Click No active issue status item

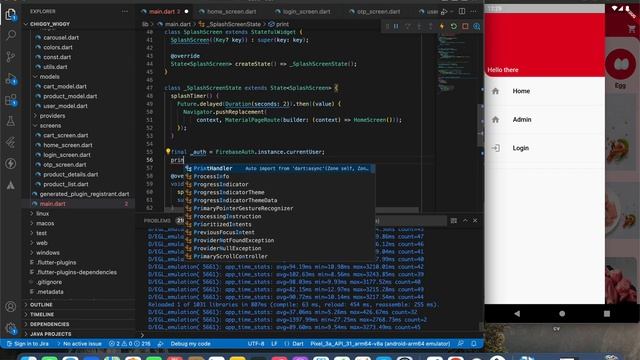pyautogui.click(x=79, y=344)
